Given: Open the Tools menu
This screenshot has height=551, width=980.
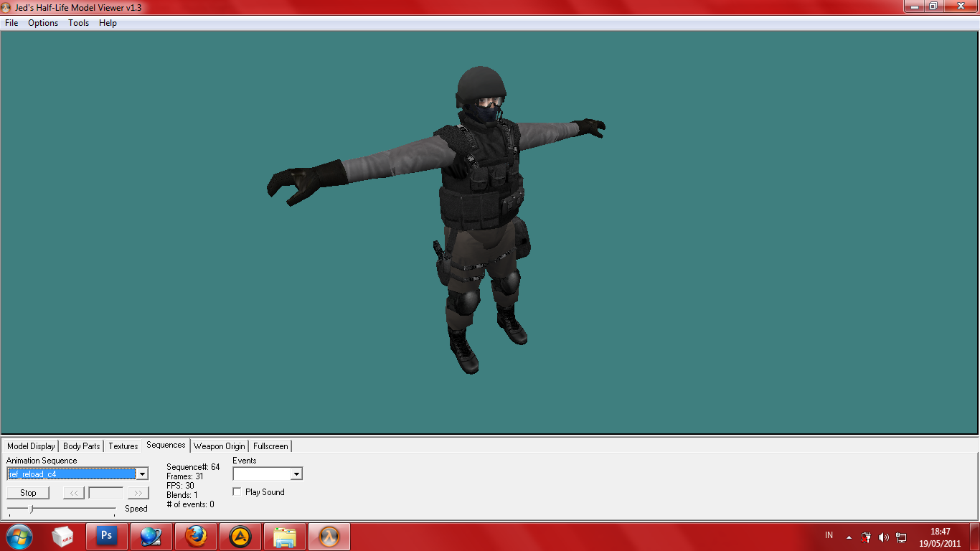Looking at the screenshot, I should click(79, 23).
